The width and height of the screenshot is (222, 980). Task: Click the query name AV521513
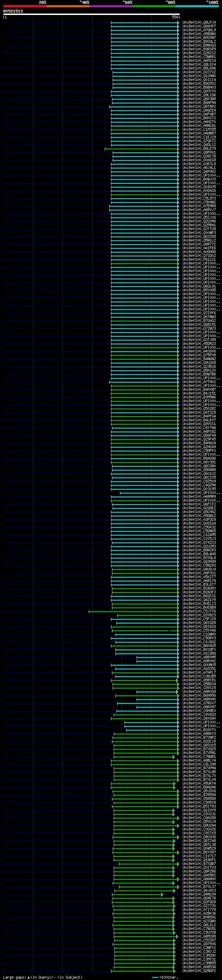pyautogui.click(x=13, y=11)
